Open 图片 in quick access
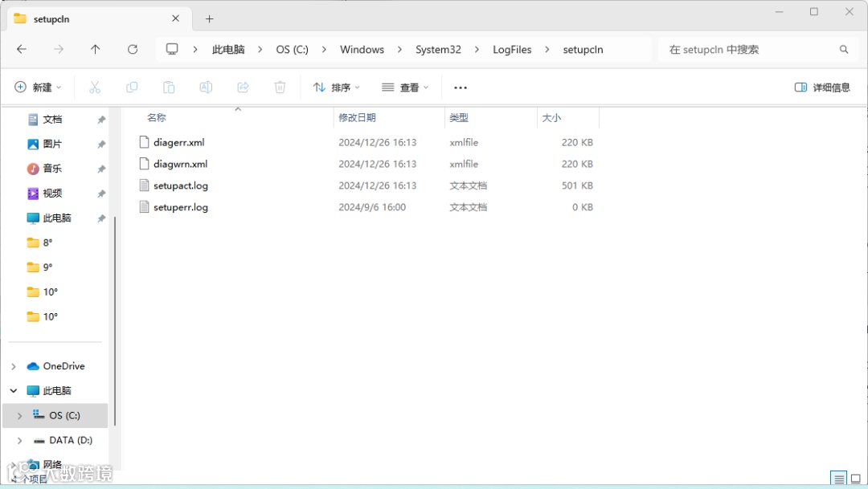 click(x=52, y=144)
